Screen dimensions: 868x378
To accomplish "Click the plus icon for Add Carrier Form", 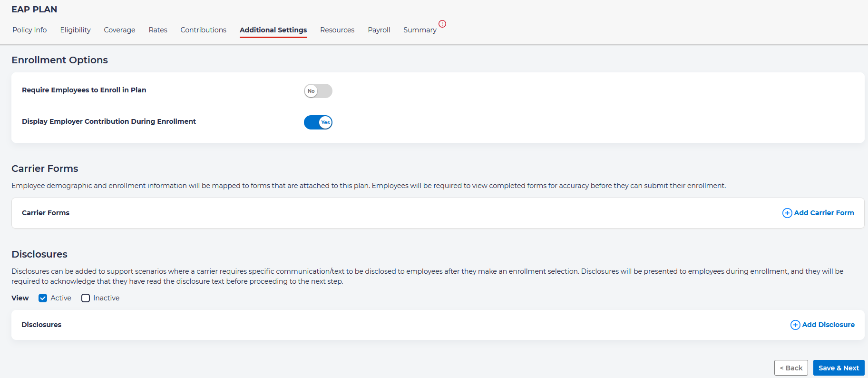I will point(787,213).
